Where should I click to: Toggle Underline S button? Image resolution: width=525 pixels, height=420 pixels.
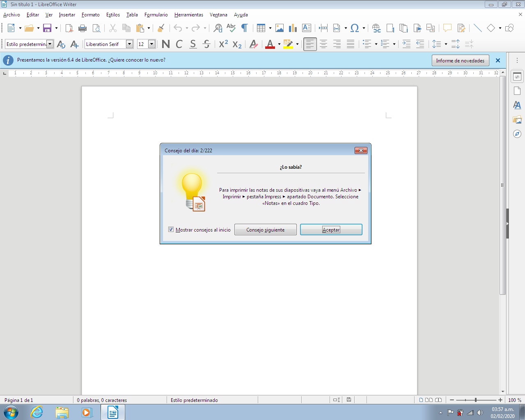click(193, 44)
